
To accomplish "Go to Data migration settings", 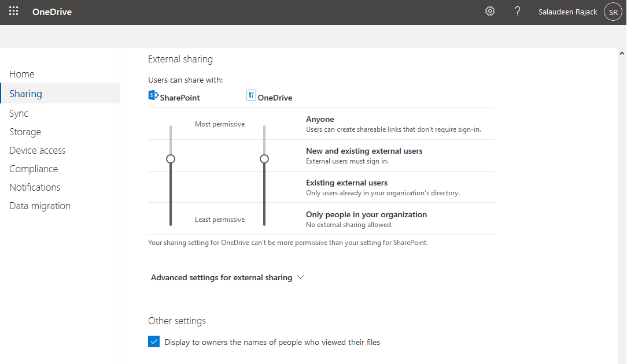I will pyautogui.click(x=39, y=206).
